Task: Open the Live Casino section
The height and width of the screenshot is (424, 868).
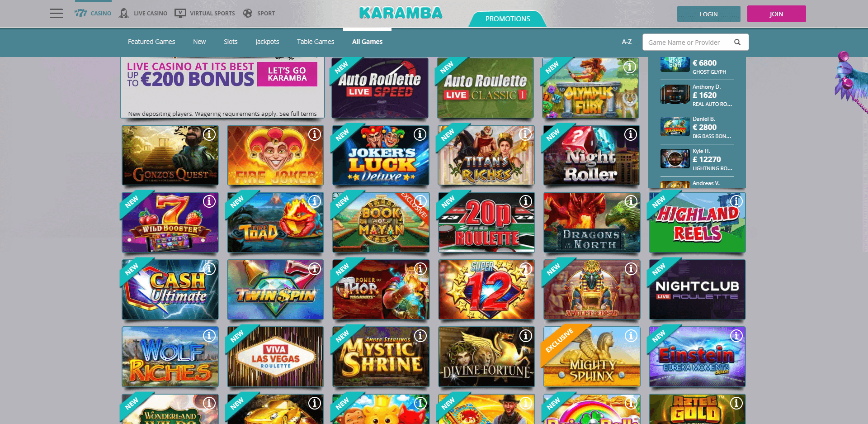Action: [143, 14]
